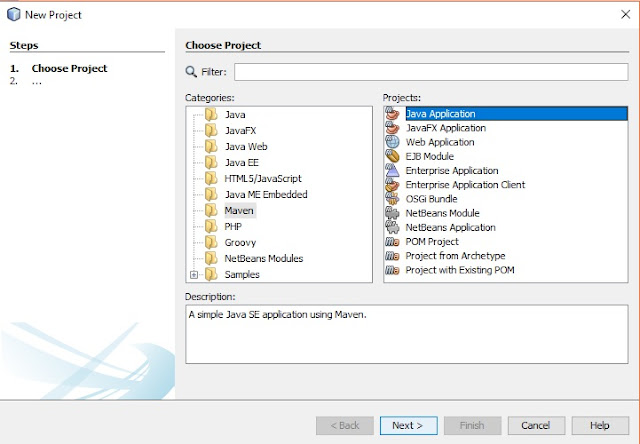The image size is (640, 444).
Task: Click the Next button
Action: pos(409,426)
